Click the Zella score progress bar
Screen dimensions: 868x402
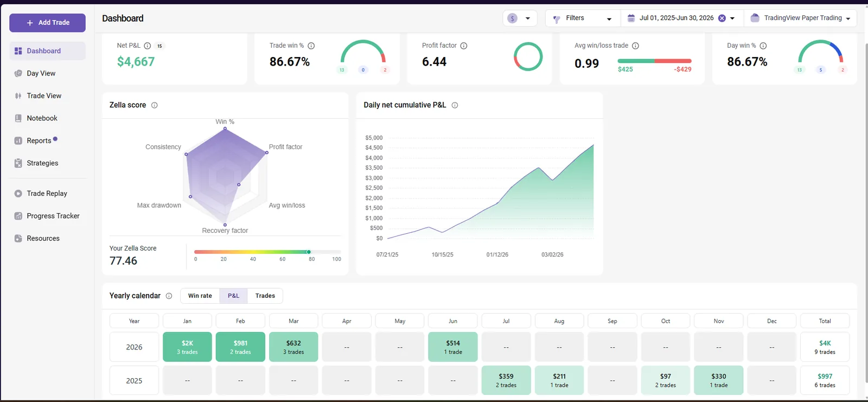click(x=267, y=252)
